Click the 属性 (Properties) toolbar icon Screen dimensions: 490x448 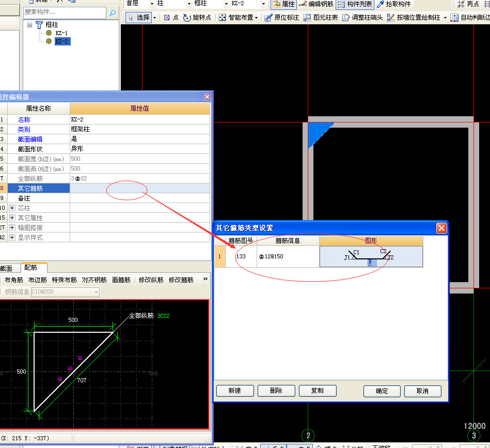(283, 4)
